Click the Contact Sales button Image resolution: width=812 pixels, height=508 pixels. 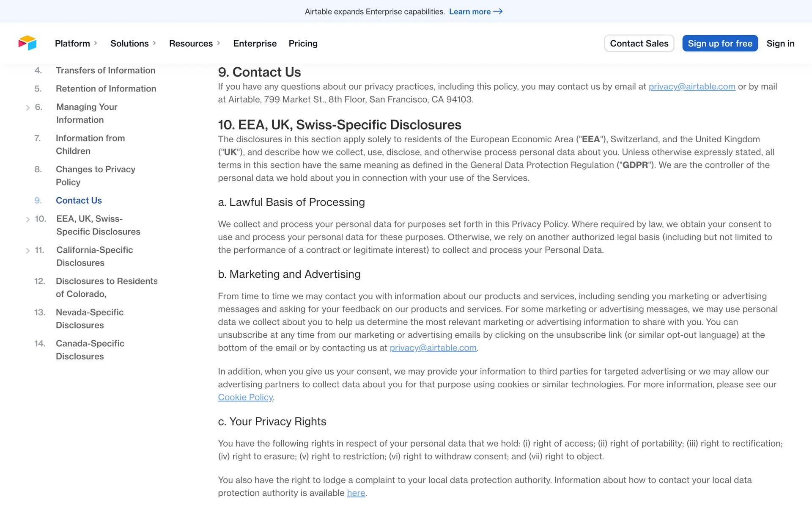tap(639, 43)
